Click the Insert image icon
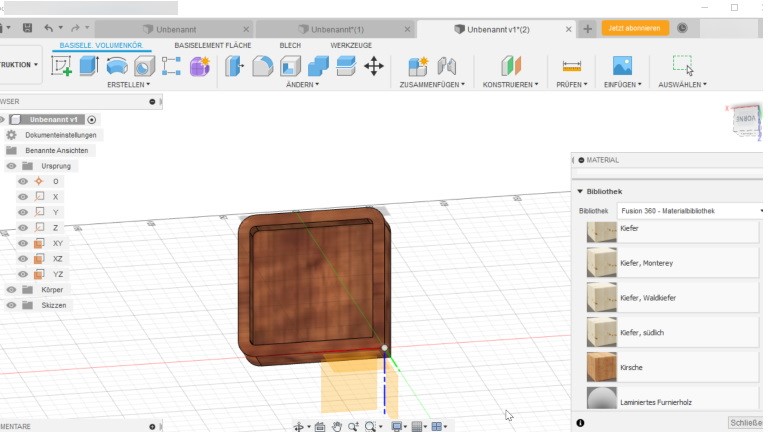The image size is (768, 432). 622,66
